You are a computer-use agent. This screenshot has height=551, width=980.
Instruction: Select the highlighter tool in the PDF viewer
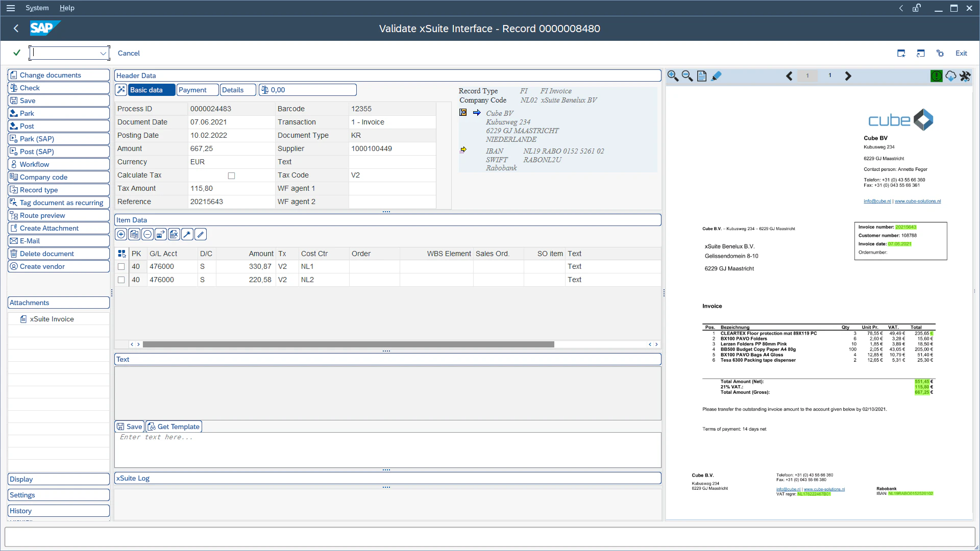coord(717,76)
